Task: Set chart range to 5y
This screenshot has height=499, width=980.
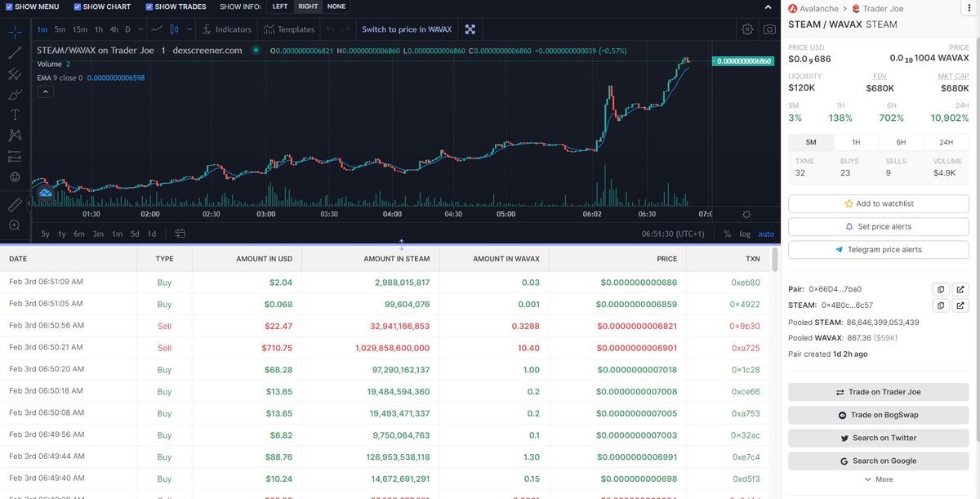Action: coord(45,234)
